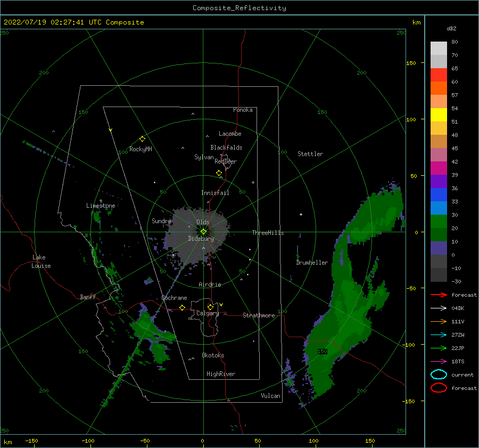Select the bright yellow dBZ swatch
The image size is (479, 448).
(x=439, y=115)
